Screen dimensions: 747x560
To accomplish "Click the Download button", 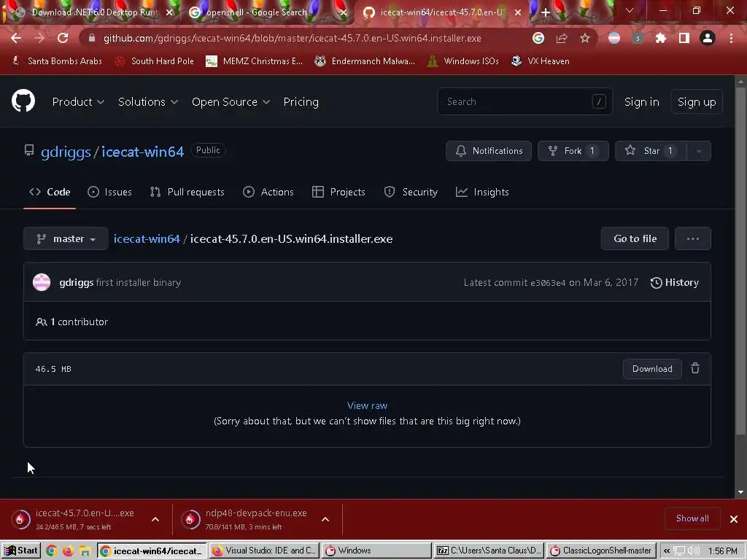I will click(652, 369).
